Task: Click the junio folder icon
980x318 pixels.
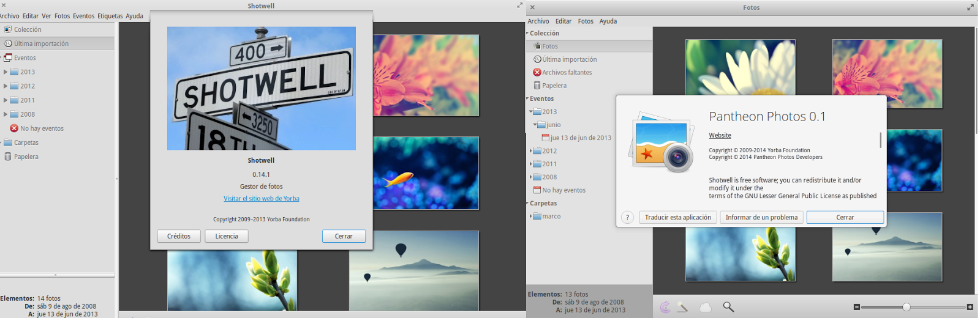Action: [x=541, y=125]
